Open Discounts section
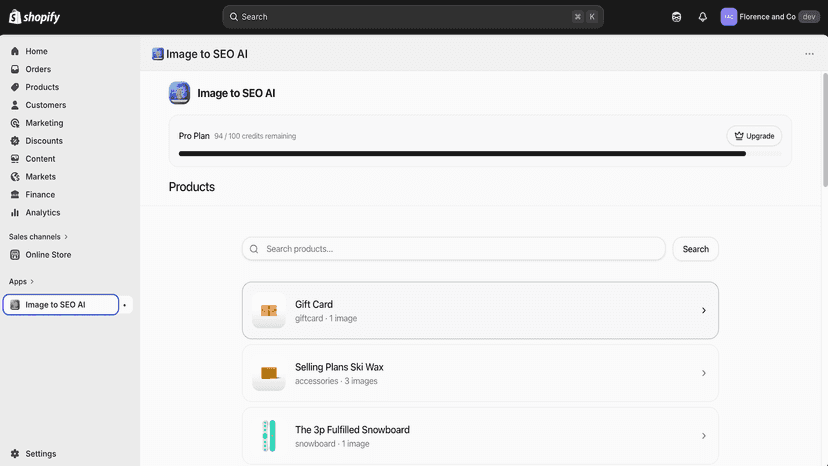This screenshot has height=466, width=828. point(44,141)
